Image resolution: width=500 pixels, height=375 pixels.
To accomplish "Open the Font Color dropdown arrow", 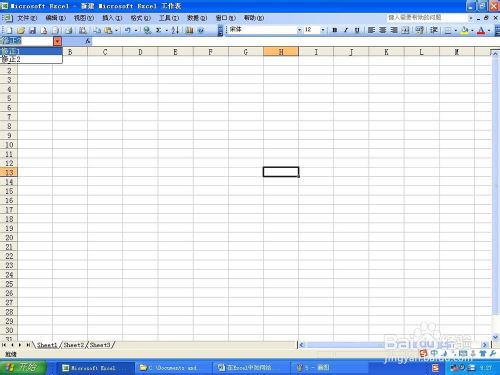I will [489, 30].
